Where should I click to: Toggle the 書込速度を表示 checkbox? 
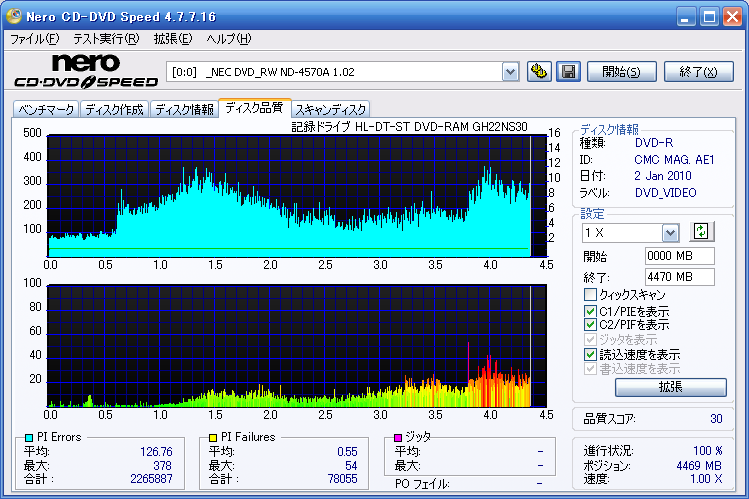point(590,369)
